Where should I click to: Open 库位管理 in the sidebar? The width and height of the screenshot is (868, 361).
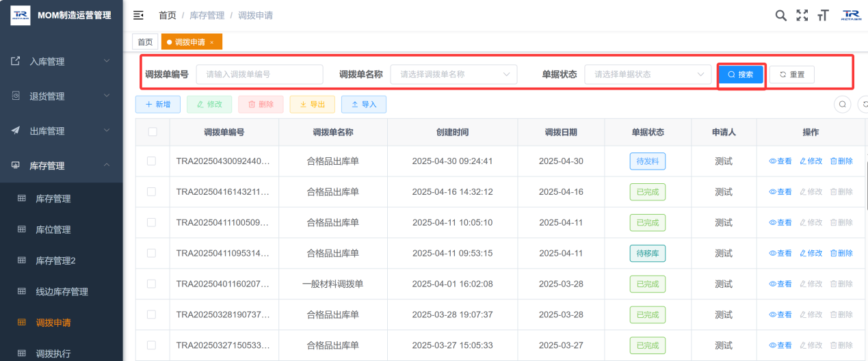pyautogui.click(x=62, y=229)
